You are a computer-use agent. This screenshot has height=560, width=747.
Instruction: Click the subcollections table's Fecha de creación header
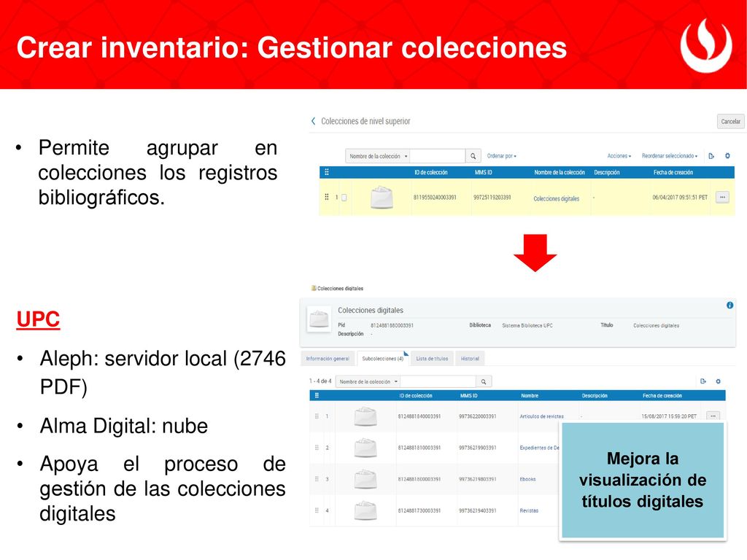pos(662,395)
